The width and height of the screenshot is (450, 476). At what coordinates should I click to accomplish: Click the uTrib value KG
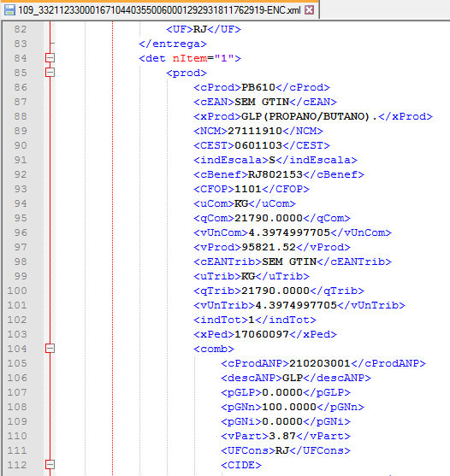pos(248,276)
